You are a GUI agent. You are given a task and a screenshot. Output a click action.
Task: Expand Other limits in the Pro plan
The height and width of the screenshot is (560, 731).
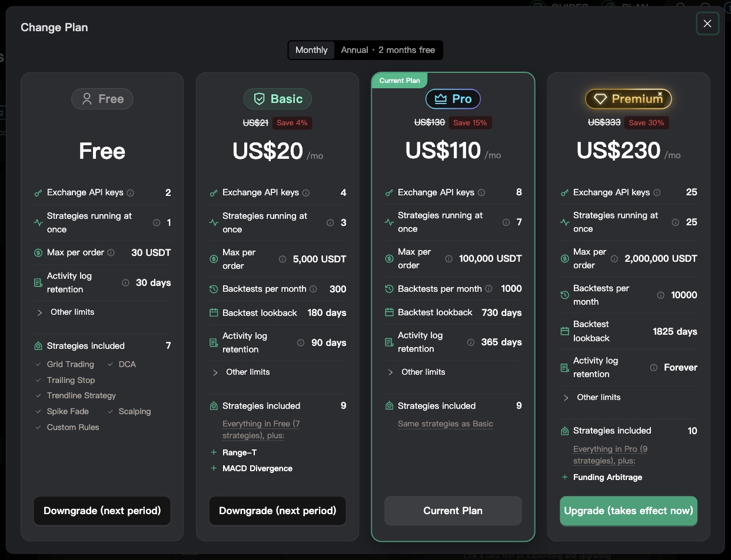(x=416, y=372)
